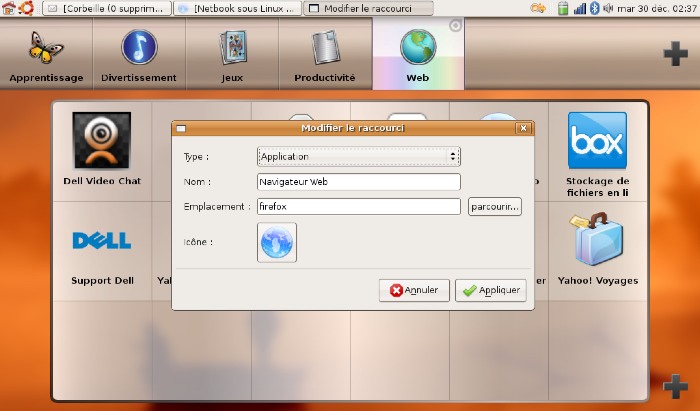This screenshot has height=411, width=700.
Task: Check the green battery indicator icon
Action: click(x=563, y=8)
